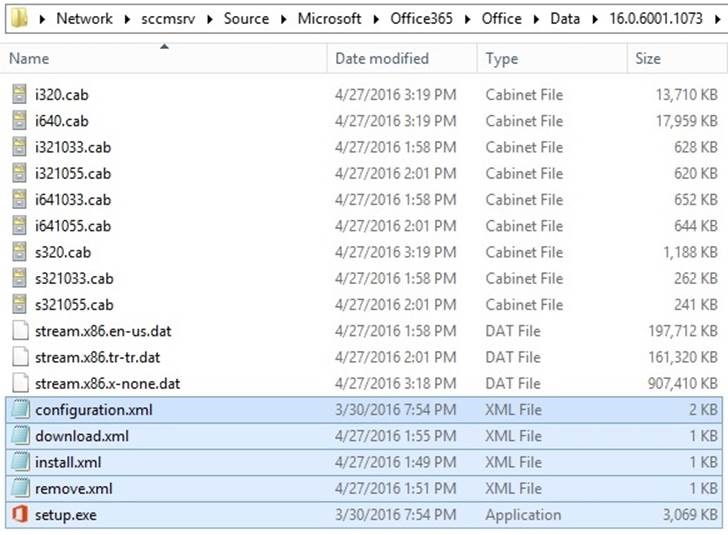728x535 pixels.
Task: Click the stream.x86.tr-tr.dat file icon
Action: coord(20,357)
